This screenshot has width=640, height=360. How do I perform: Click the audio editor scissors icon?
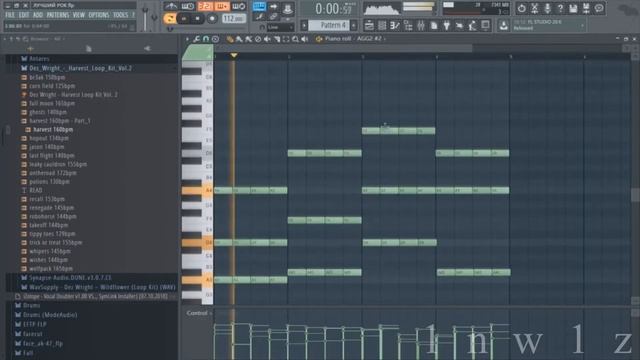point(534,8)
